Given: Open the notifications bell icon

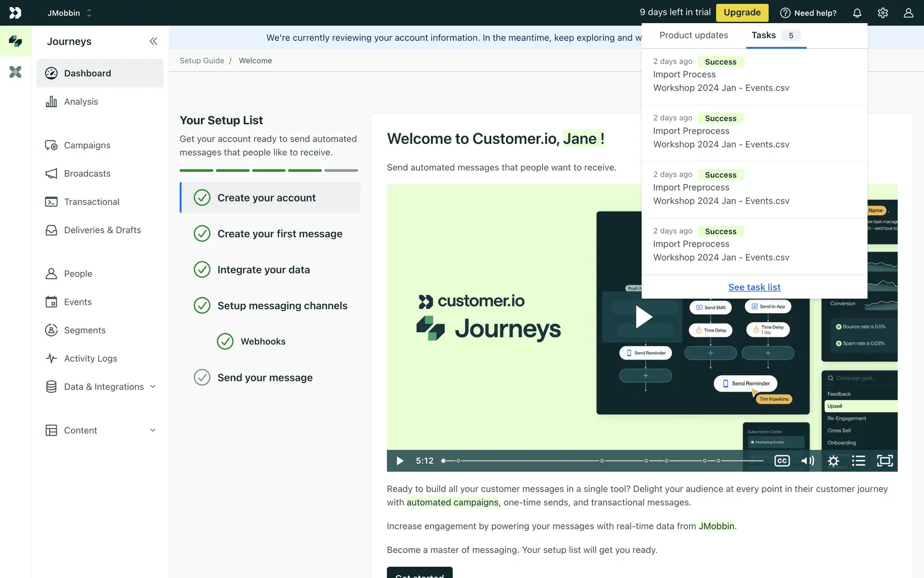Looking at the screenshot, I should pyautogui.click(x=857, y=13).
